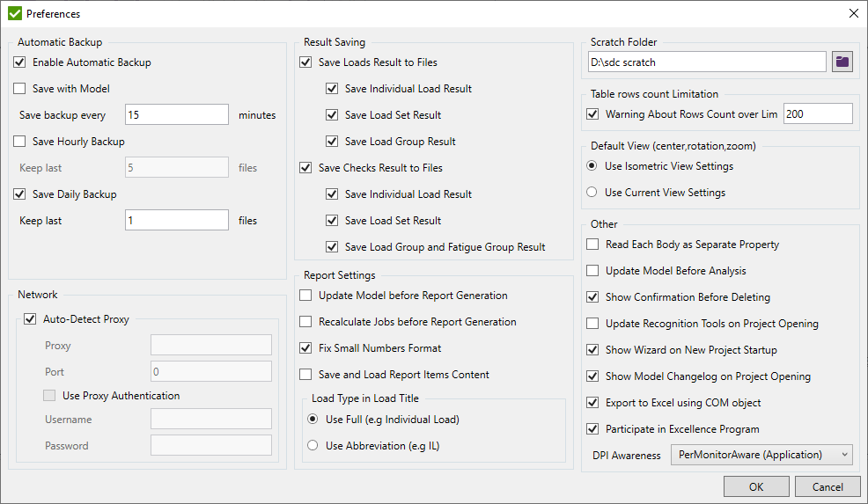
Task: Enable Save Hourly Backup checkbox
Action: pos(20,142)
